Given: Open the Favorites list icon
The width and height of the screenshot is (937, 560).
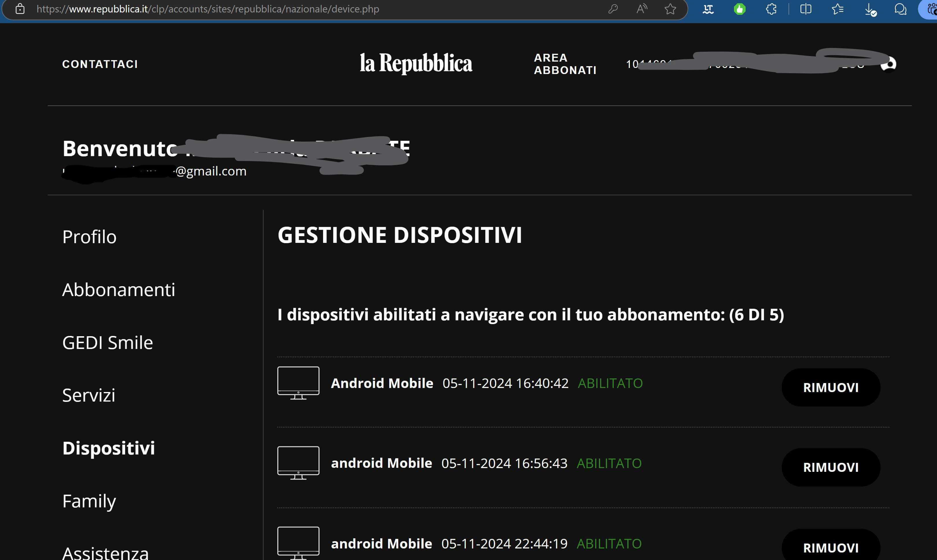Looking at the screenshot, I should coord(838,9).
